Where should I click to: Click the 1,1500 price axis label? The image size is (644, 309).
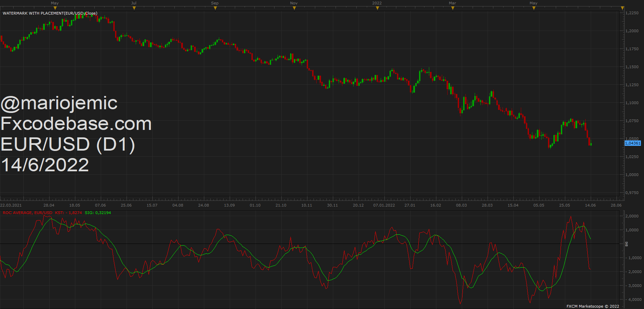coord(632,67)
